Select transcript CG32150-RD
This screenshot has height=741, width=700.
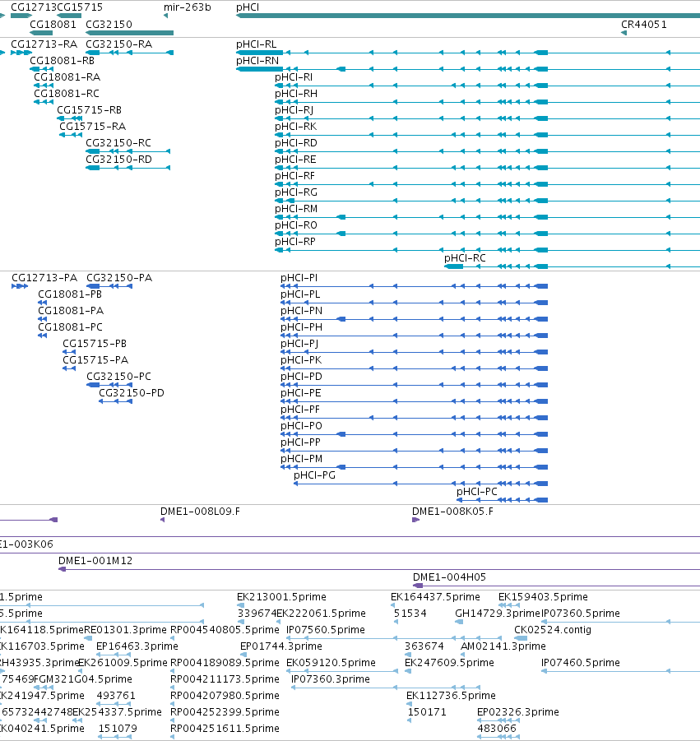[x=119, y=160]
